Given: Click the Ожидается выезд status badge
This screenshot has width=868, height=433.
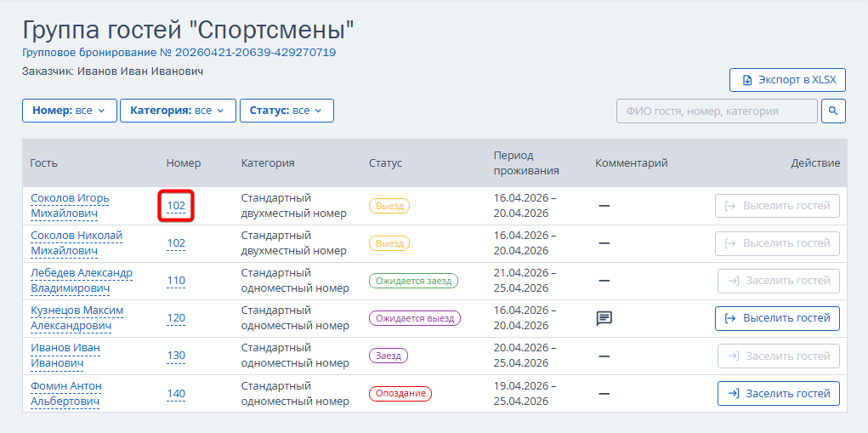Looking at the screenshot, I should pyautogui.click(x=415, y=318).
